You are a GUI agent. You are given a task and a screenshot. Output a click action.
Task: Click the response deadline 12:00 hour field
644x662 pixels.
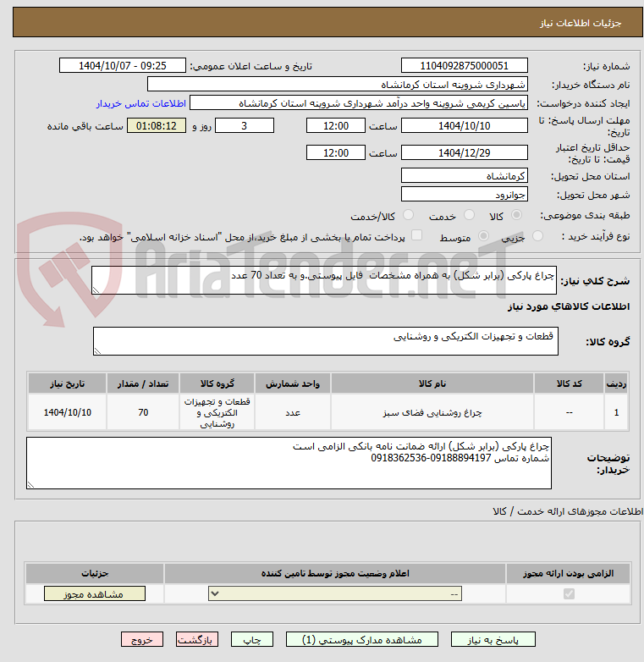335,125
